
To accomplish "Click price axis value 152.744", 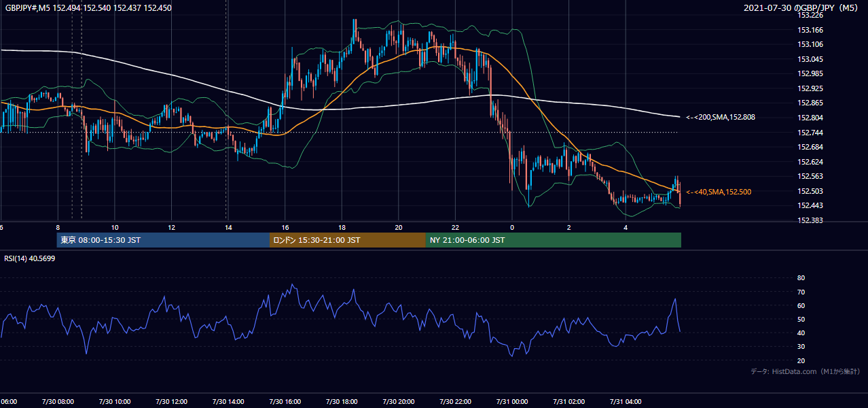I will click(810, 133).
